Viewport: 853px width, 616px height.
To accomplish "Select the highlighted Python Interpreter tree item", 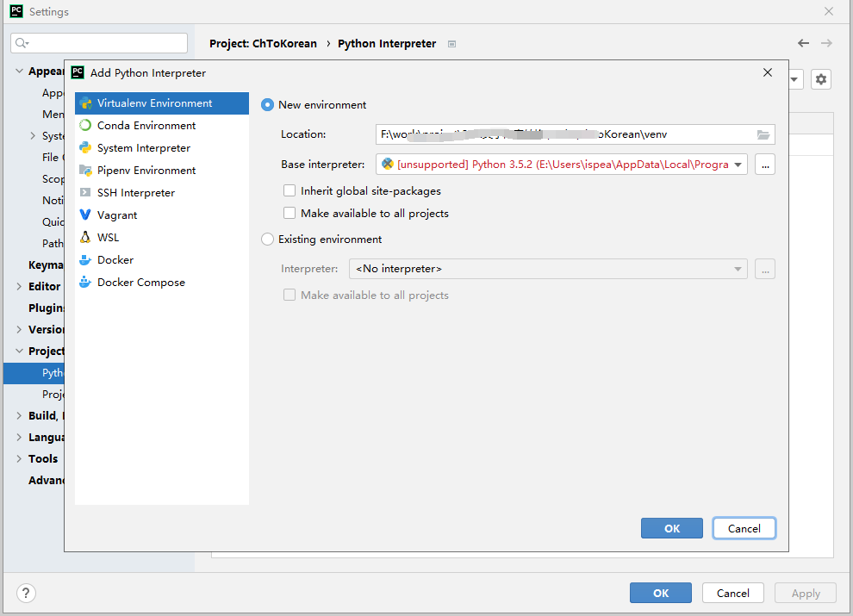I will pyautogui.click(x=34, y=373).
